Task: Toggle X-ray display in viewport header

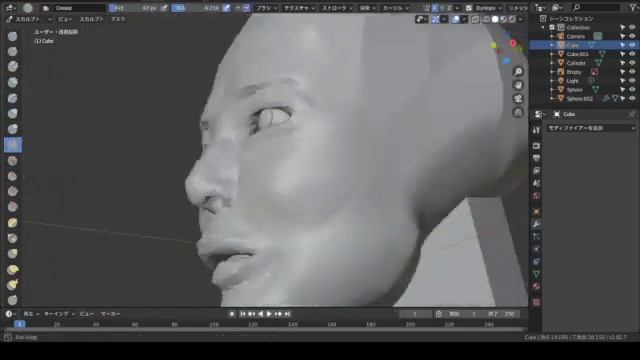Action: point(476,19)
